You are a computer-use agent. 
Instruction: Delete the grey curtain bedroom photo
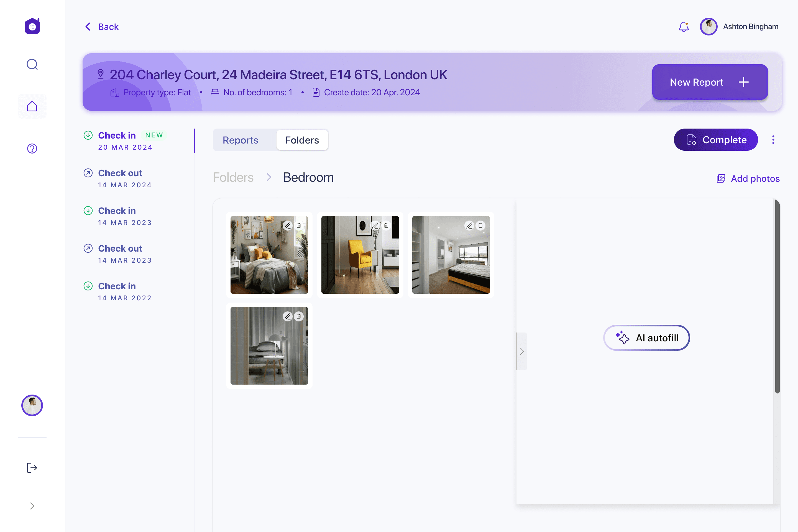click(x=299, y=316)
